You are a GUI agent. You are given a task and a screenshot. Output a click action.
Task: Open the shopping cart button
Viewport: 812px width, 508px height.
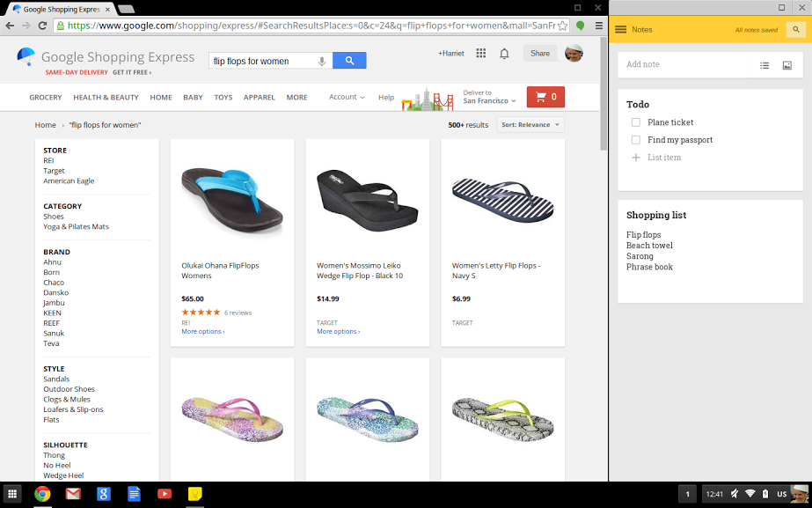click(x=545, y=97)
